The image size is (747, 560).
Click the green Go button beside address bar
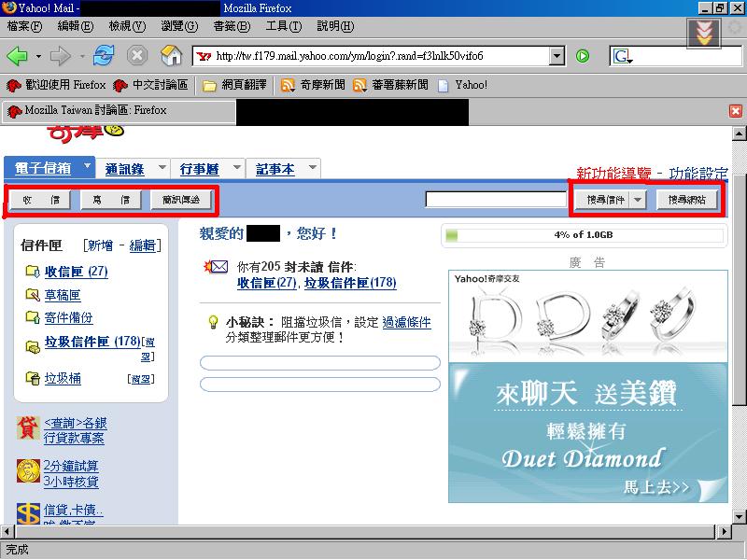(582, 56)
